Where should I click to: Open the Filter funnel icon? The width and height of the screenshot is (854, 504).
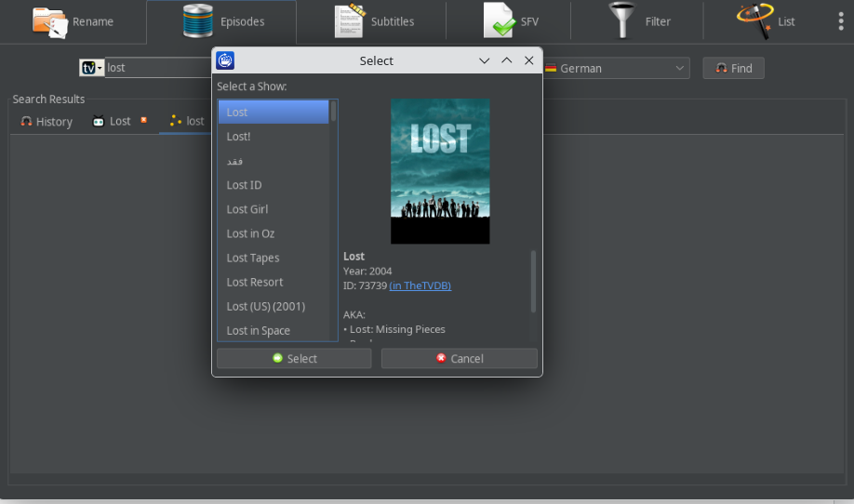tap(622, 20)
